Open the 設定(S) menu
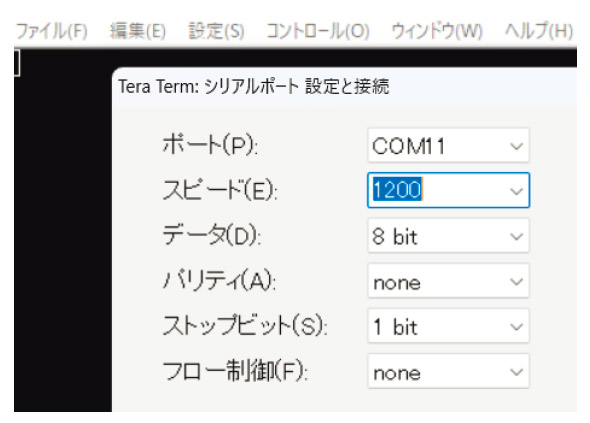The image size is (590, 423). pyautogui.click(x=216, y=31)
